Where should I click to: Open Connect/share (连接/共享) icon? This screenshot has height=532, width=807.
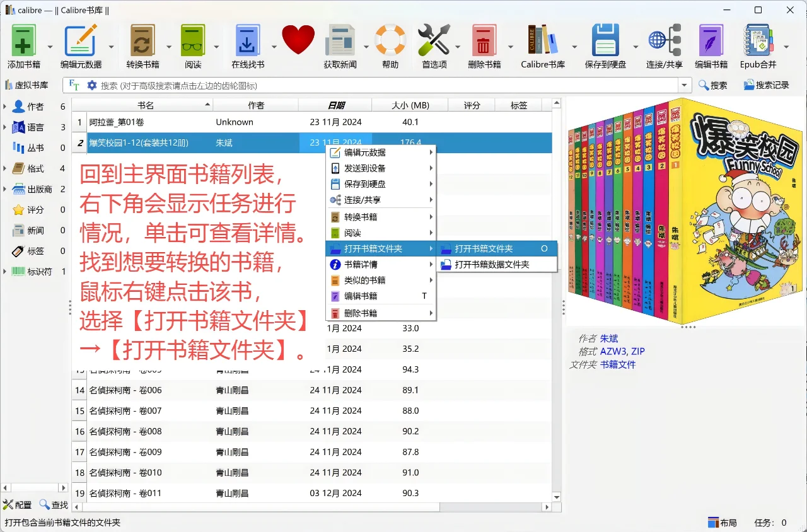click(665, 41)
